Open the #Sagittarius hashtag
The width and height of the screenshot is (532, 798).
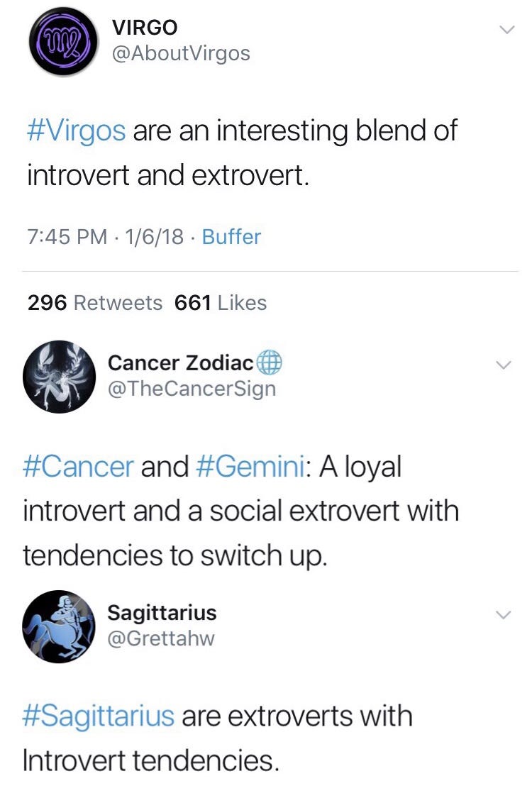(99, 716)
